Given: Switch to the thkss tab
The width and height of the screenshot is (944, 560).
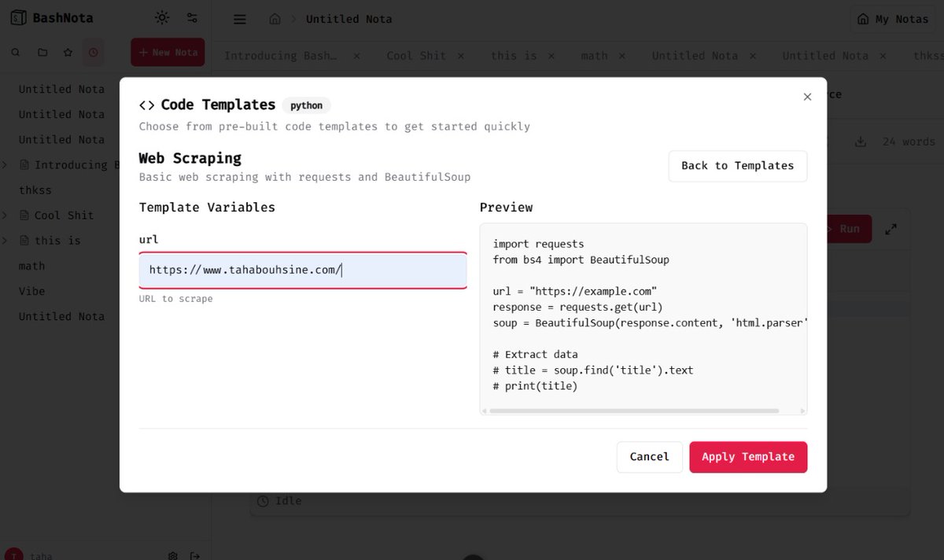Looking at the screenshot, I should point(928,56).
